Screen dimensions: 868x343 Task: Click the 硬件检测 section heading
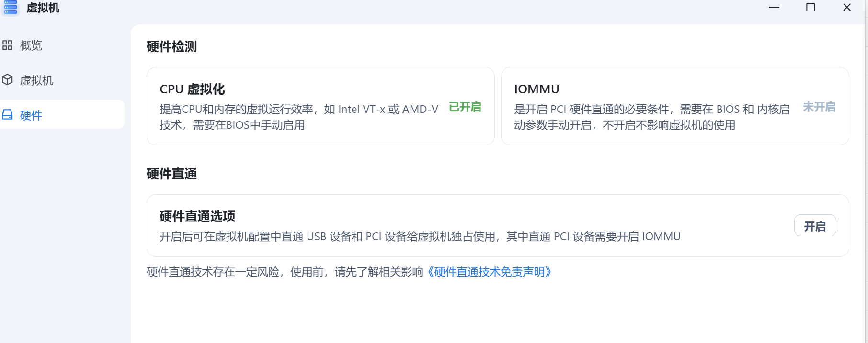click(171, 47)
